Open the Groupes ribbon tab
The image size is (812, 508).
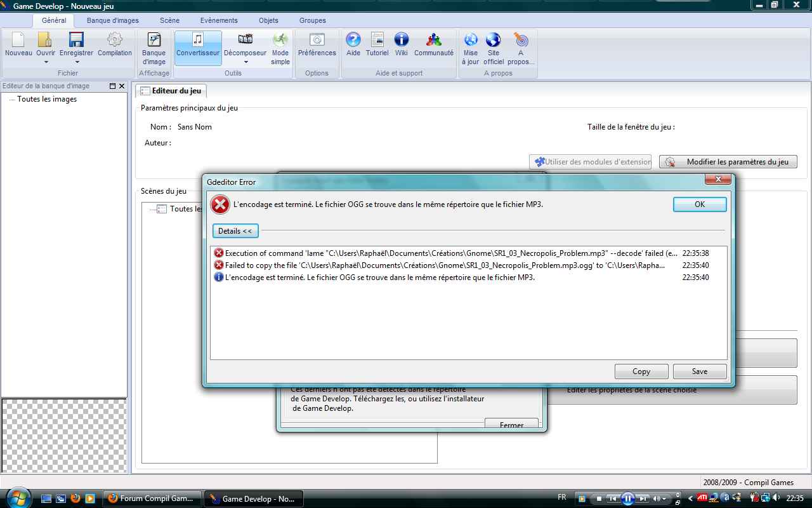pyautogui.click(x=313, y=20)
